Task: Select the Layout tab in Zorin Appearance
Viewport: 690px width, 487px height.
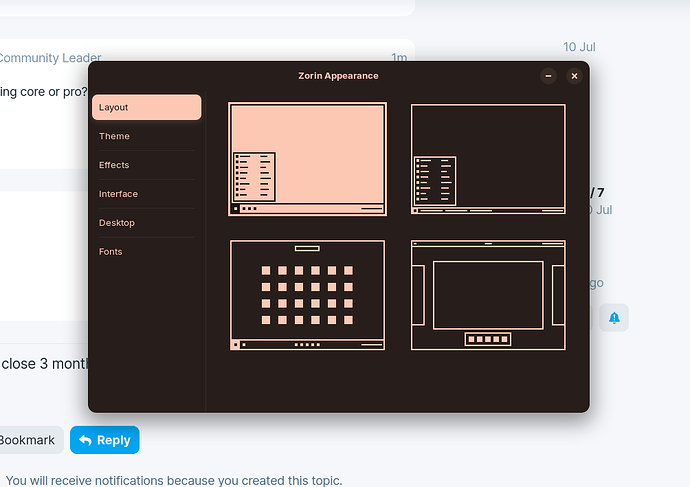Action: tap(147, 107)
